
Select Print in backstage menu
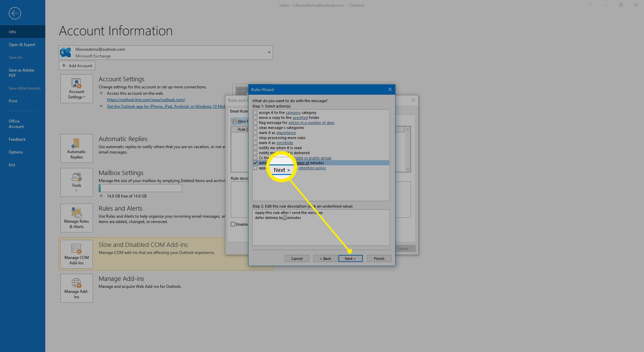tap(22, 101)
